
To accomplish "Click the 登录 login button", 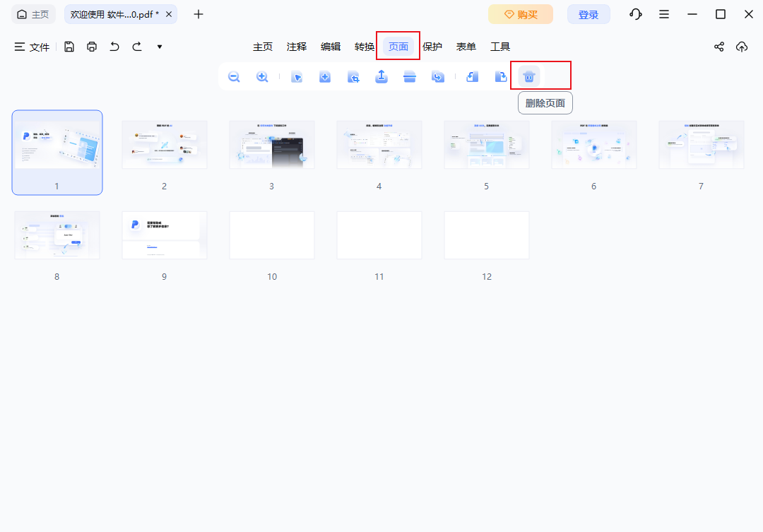I will click(588, 14).
